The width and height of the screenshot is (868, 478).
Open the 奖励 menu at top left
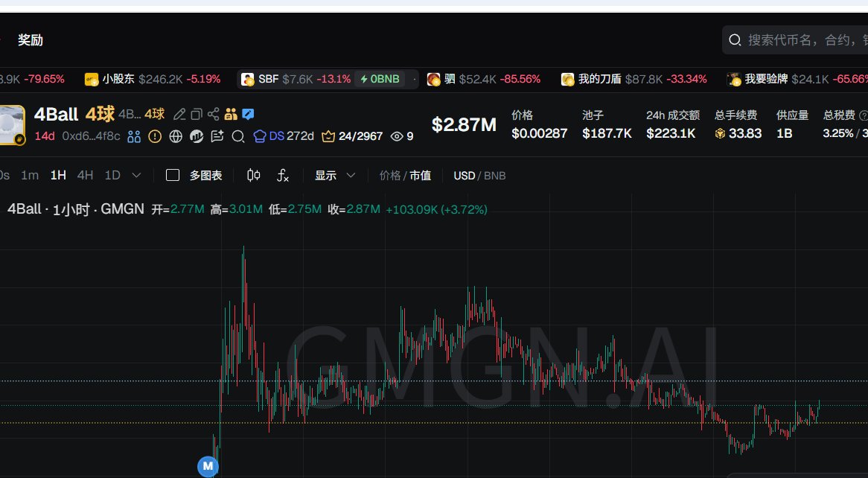coord(30,40)
